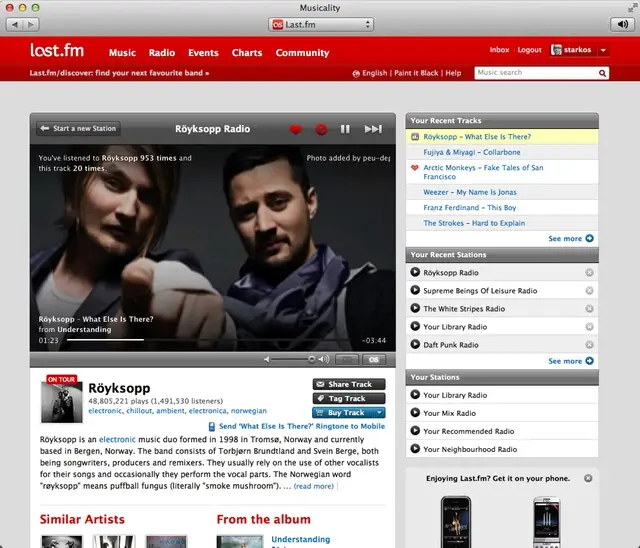Open 'Röyksopp – What Else Is There?' recent track
The width and height of the screenshot is (640, 548).
pyautogui.click(x=477, y=137)
